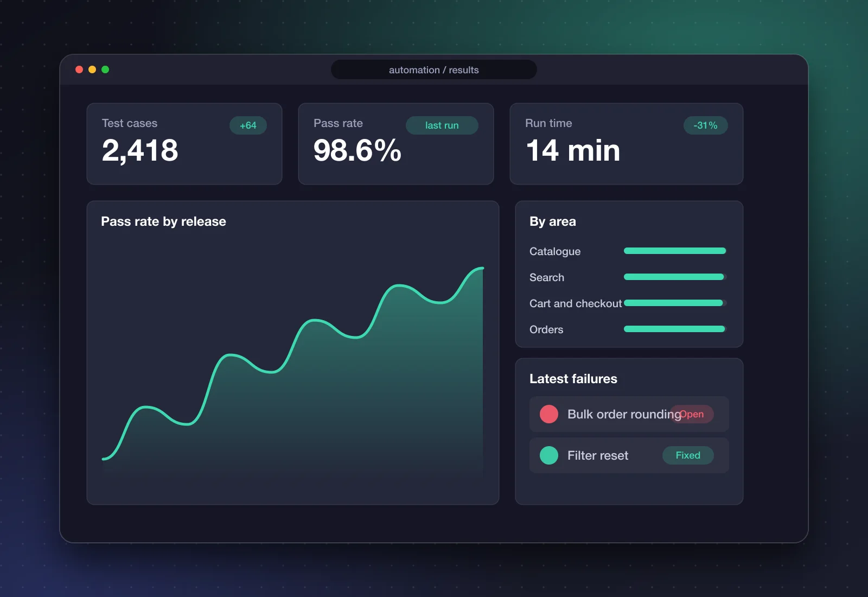Click the Pass rate by release heading
This screenshot has height=597, width=868.
point(163,221)
